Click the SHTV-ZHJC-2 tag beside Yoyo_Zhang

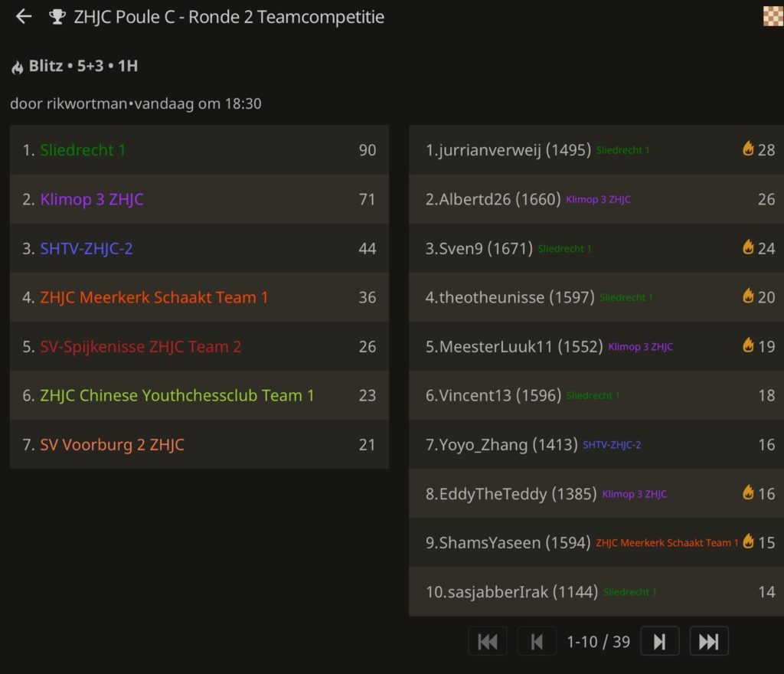coord(612,444)
